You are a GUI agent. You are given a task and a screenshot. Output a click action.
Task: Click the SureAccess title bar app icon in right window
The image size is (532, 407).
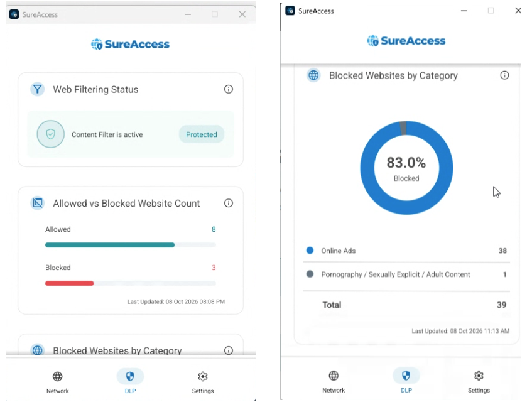(x=290, y=11)
